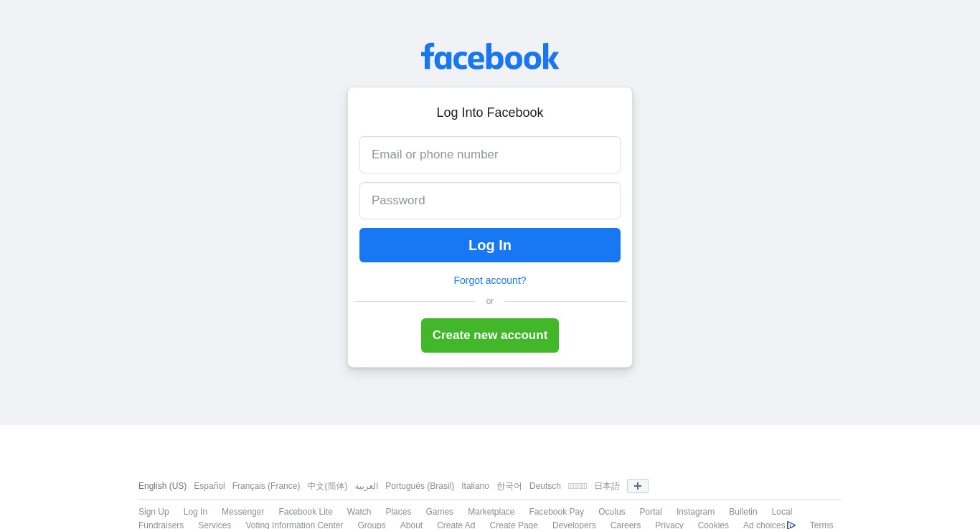Image resolution: width=980 pixels, height=529 pixels.
Task: Switch language to Español
Action: (209, 486)
